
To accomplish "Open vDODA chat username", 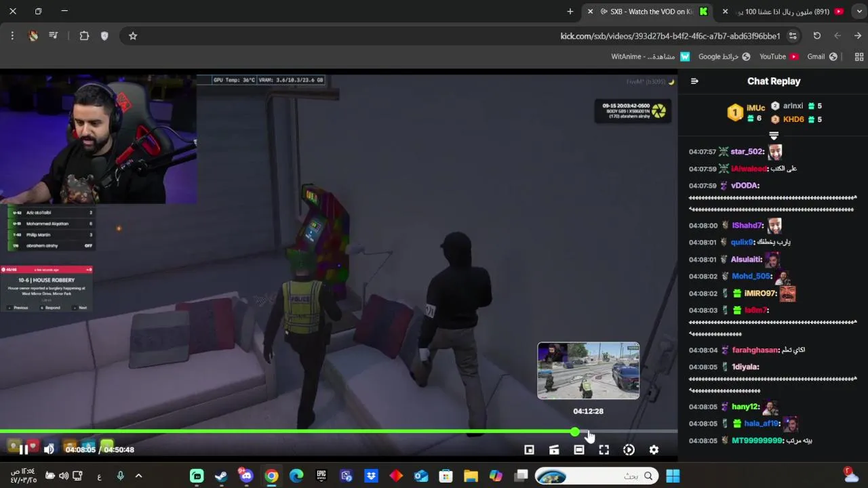I will 745,186.
